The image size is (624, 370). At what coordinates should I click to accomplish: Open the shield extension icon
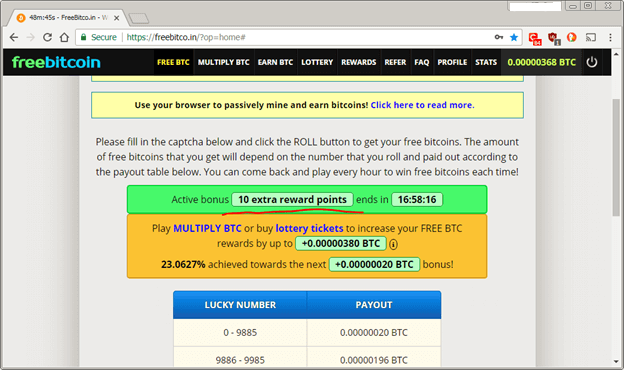coord(554,38)
